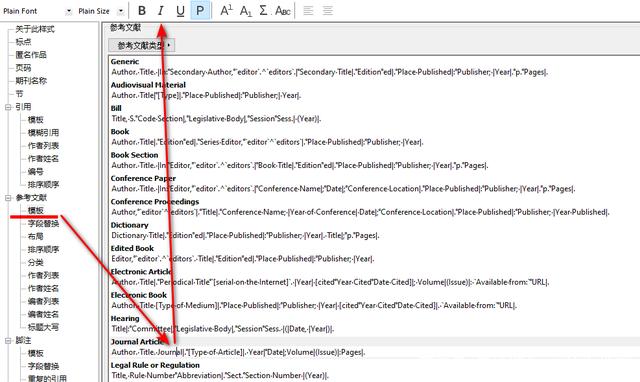Select 重复的引用 in the tree

click(x=47, y=378)
